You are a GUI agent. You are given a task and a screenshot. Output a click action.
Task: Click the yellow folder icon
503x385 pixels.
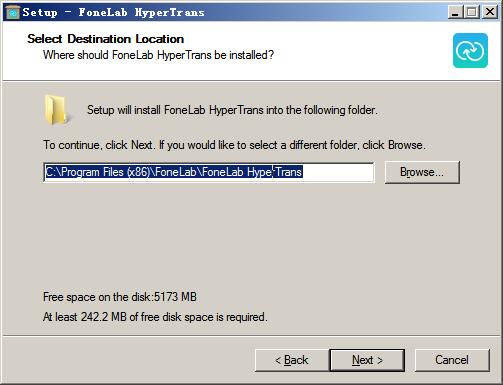pyautogui.click(x=56, y=110)
